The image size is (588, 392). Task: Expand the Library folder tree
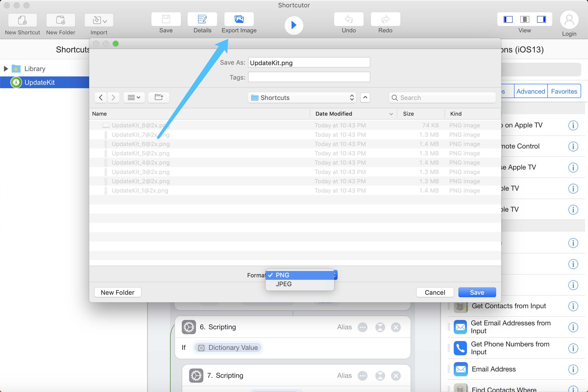[6, 69]
